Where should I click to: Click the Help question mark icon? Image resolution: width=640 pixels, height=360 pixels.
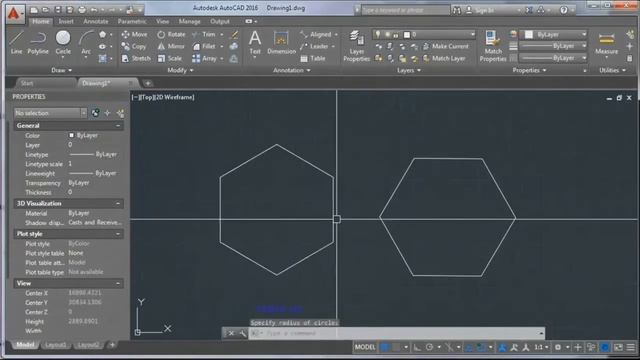tap(564, 10)
